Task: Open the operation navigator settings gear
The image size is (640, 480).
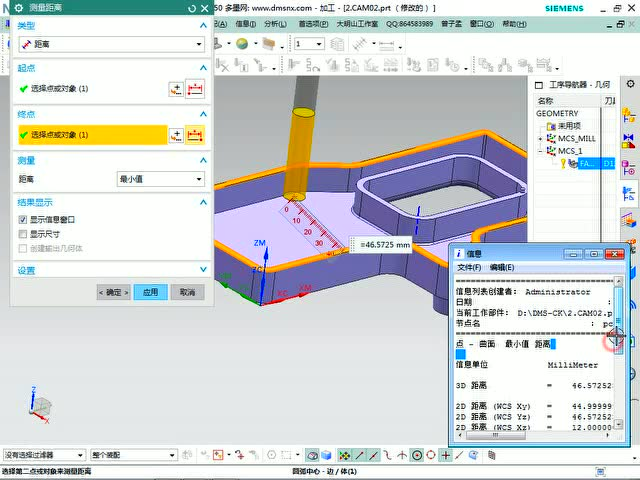Action: click(631, 84)
